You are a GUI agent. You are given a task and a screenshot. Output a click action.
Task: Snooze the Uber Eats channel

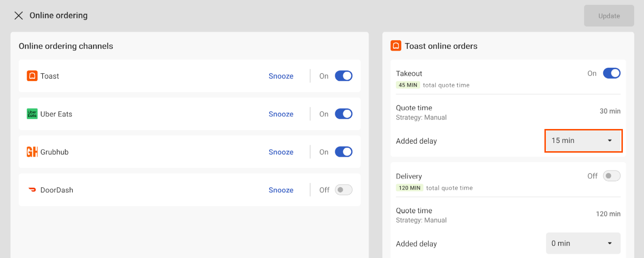click(281, 114)
